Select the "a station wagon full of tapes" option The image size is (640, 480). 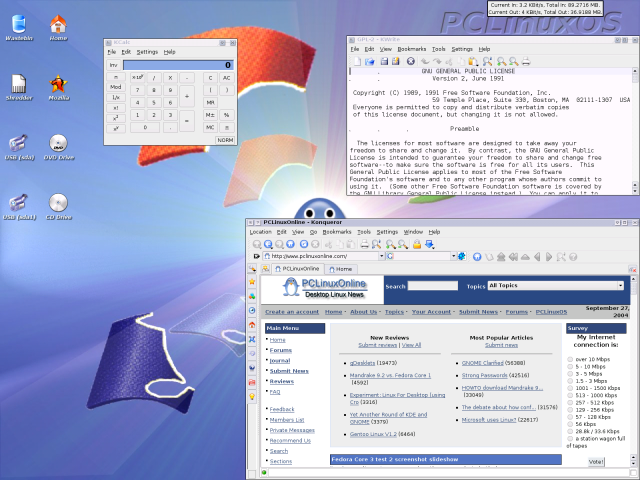tap(570, 438)
